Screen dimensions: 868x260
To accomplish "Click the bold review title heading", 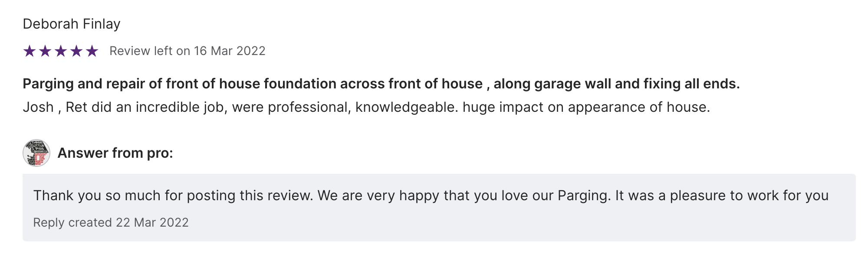I will [381, 84].
